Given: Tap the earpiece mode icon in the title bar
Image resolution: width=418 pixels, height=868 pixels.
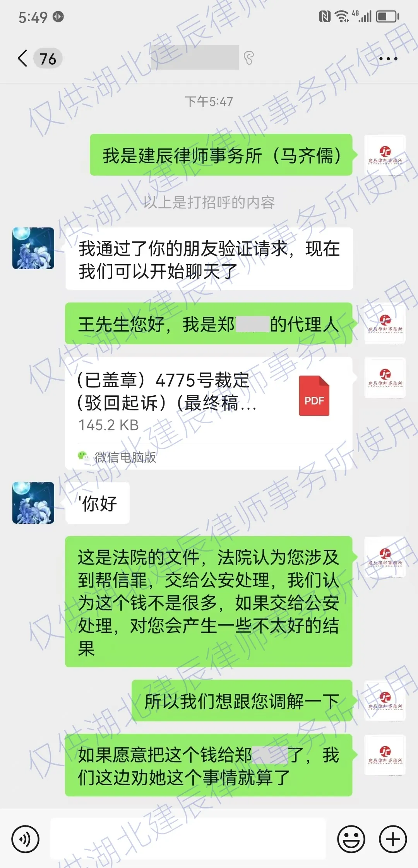Looking at the screenshot, I should coord(248,58).
